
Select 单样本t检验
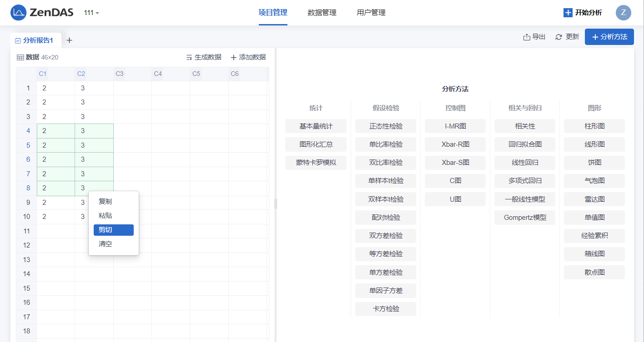[x=386, y=181]
